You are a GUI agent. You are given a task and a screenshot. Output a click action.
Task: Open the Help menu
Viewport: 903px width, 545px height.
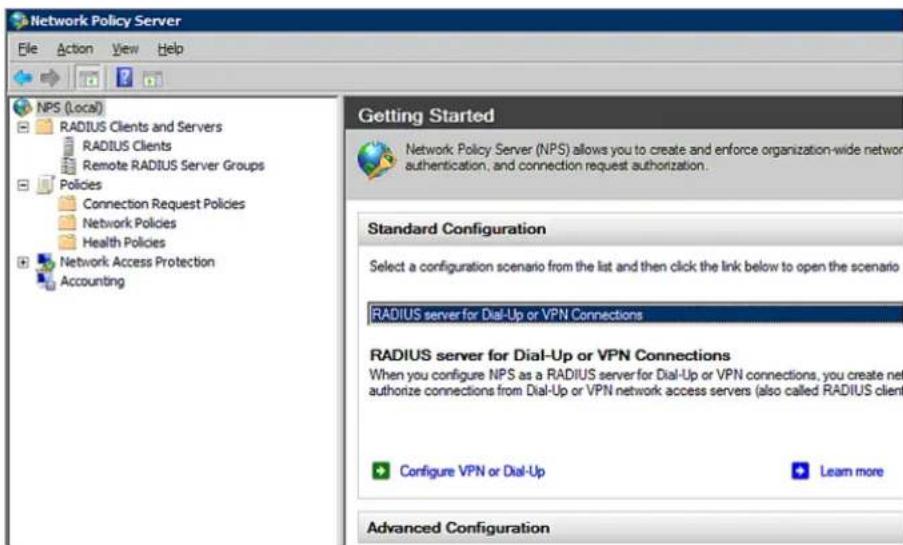point(170,49)
